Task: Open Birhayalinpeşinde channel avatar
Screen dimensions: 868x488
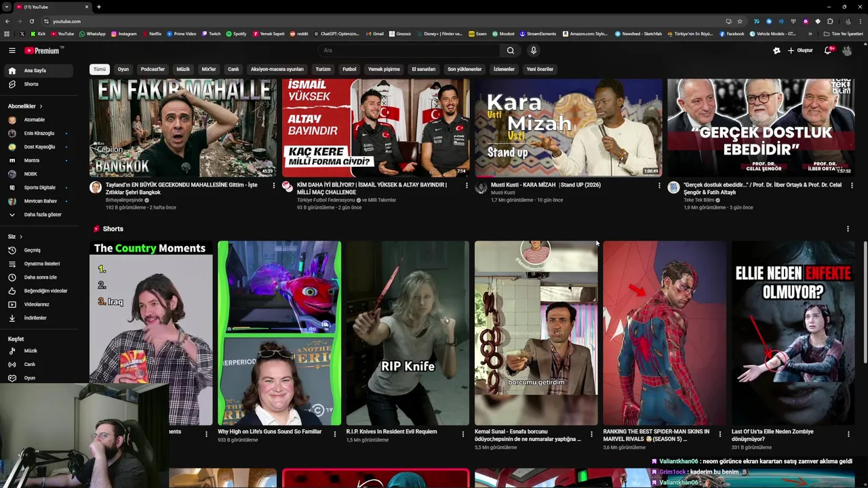Action: point(96,188)
